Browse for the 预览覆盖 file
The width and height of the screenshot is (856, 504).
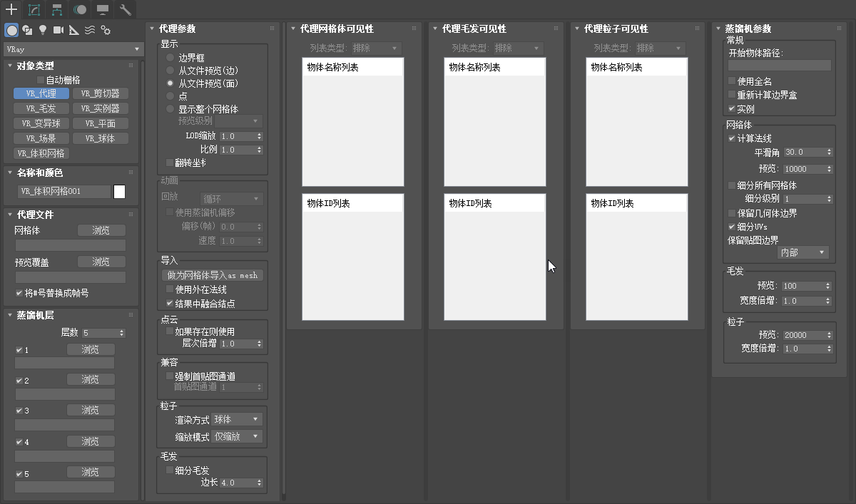(101, 262)
